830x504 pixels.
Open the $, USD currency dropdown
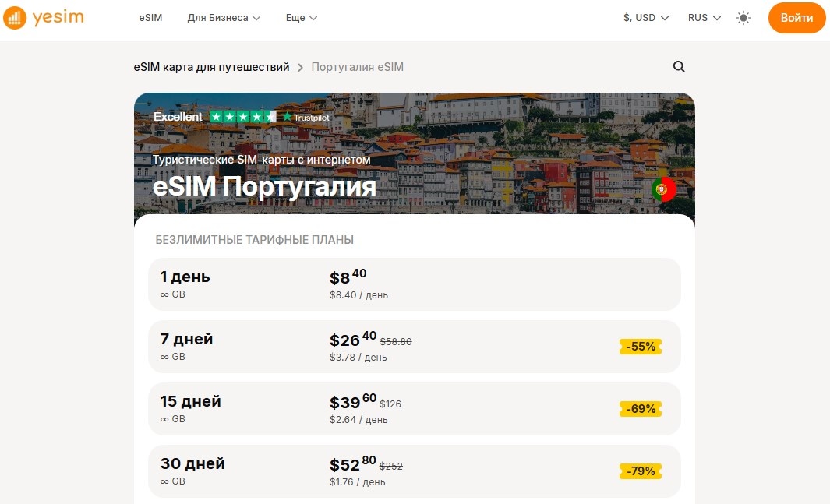645,16
